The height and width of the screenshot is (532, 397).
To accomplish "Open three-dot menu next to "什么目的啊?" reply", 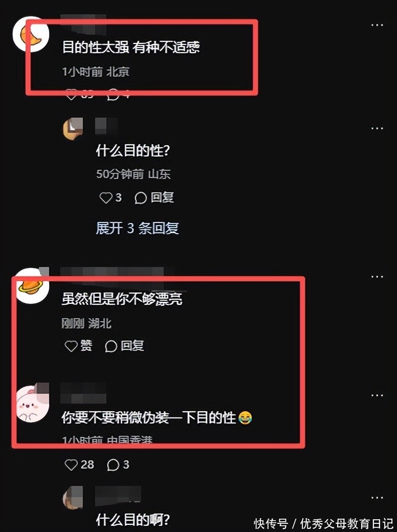I will [377, 498].
